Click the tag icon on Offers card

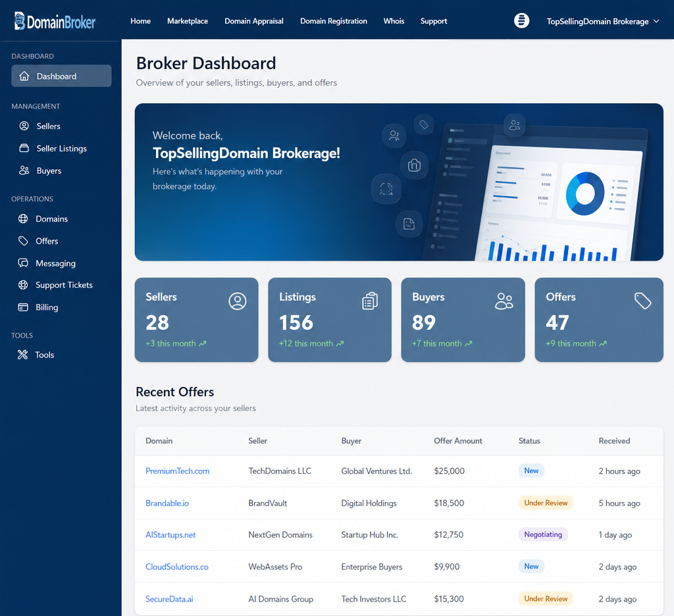(642, 301)
